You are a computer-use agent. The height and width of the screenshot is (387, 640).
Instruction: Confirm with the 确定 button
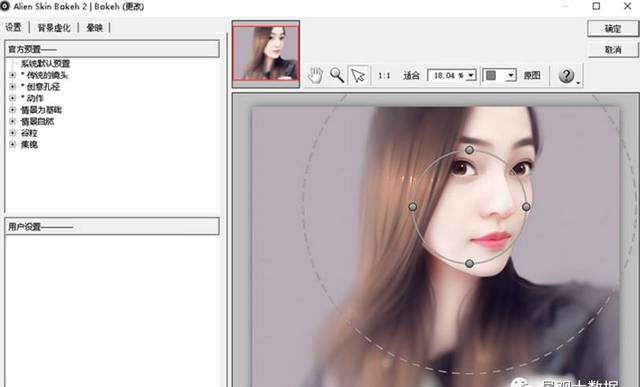pyautogui.click(x=613, y=29)
